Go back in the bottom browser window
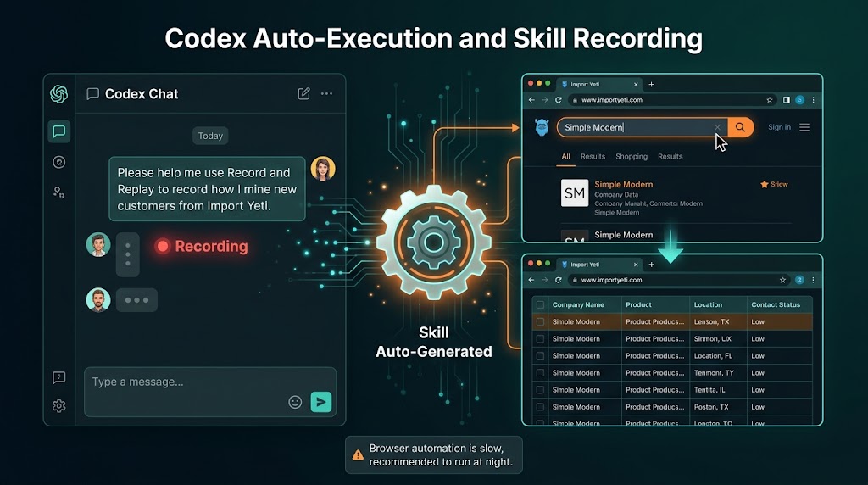The height and width of the screenshot is (485, 868). click(x=531, y=280)
